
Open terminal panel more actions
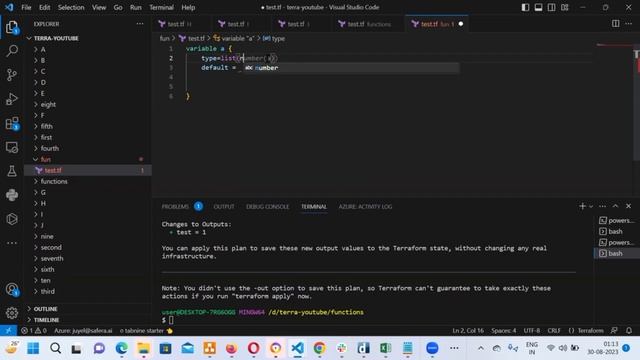(602, 206)
